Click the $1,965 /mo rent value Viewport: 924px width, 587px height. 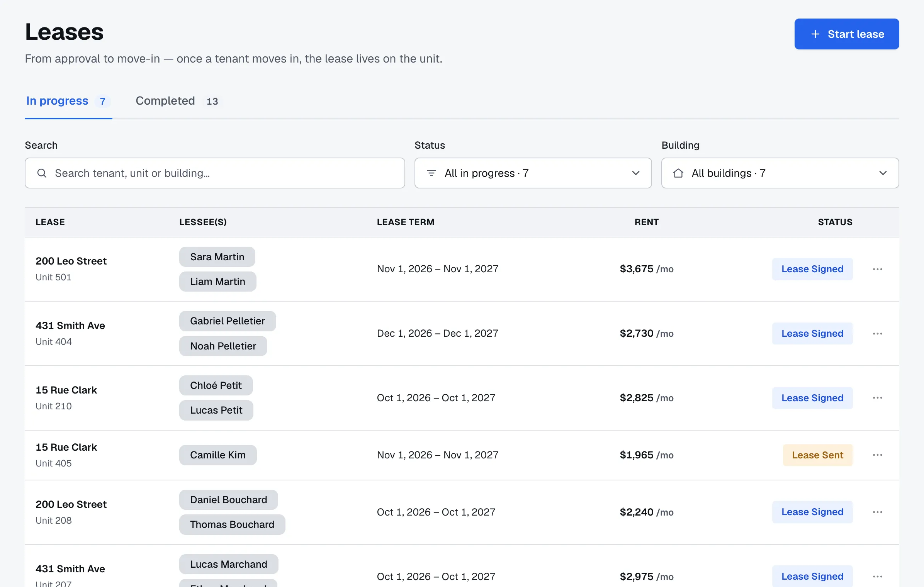click(647, 455)
